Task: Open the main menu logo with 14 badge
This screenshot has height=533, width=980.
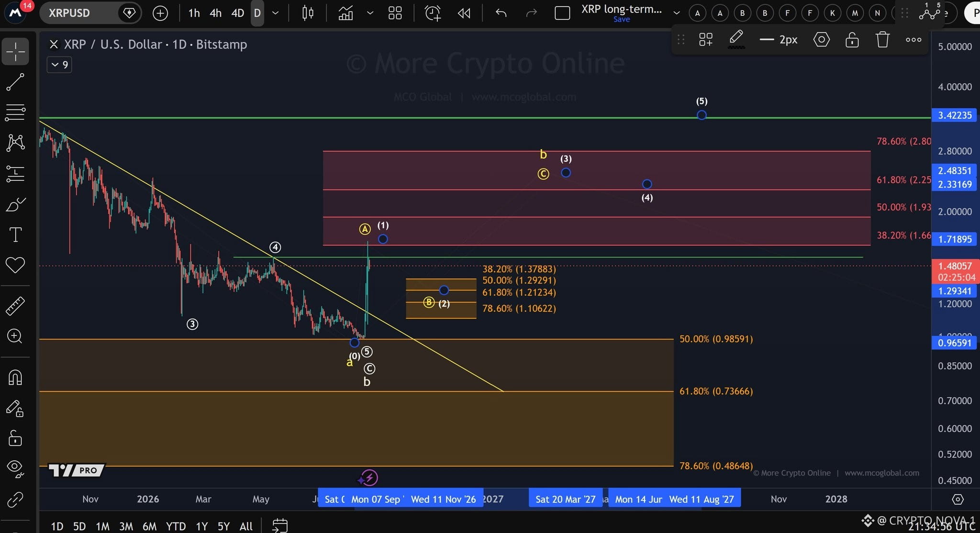Action: (16, 12)
